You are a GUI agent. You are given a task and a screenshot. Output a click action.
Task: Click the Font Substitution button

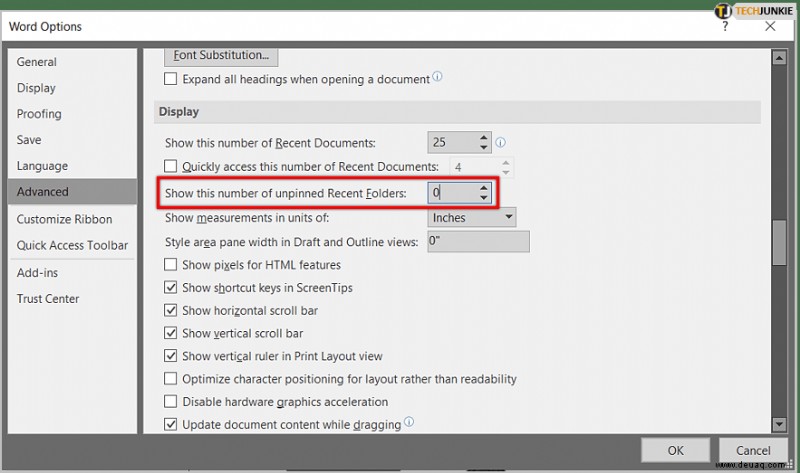point(221,56)
